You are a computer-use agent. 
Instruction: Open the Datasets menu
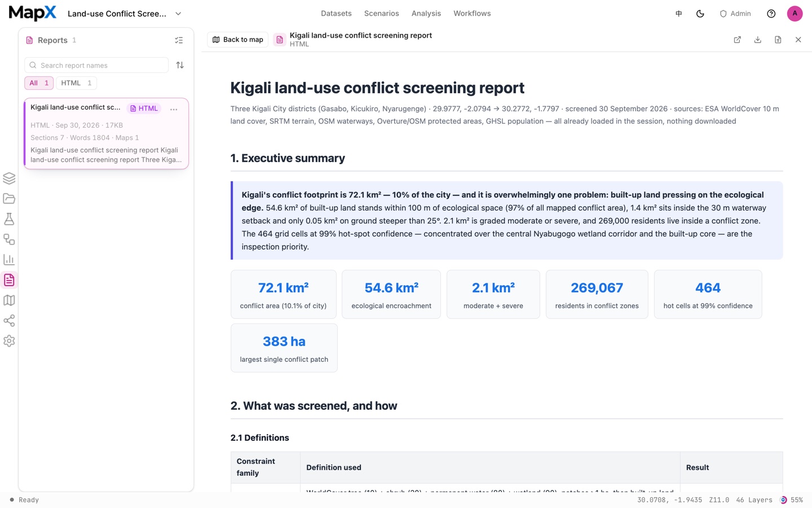[336, 14]
